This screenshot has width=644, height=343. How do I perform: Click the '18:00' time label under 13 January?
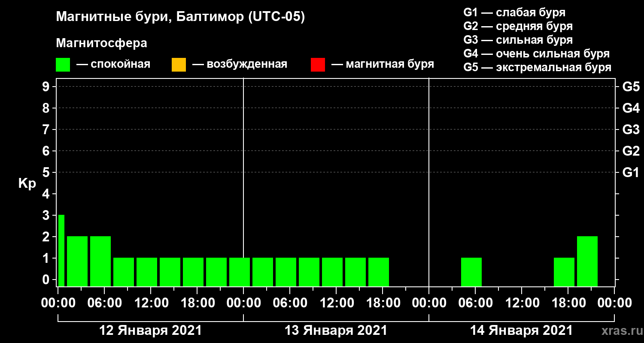(x=383, y=303)
